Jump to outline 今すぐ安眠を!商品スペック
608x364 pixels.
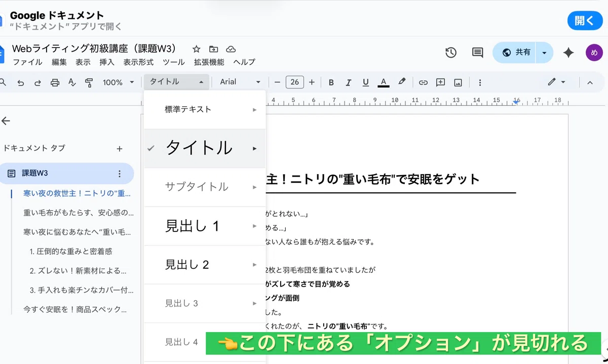[75, 309]
